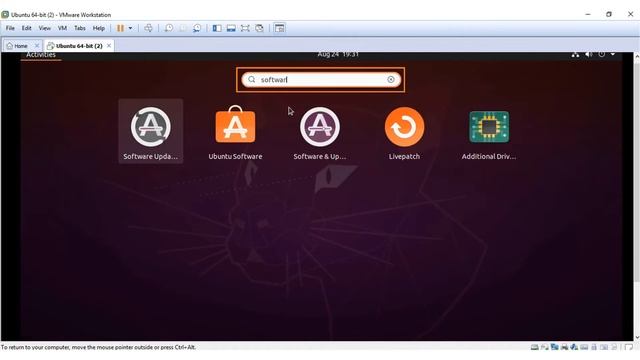This screenshot has height=360, width=640.
Task: Expand the power options dropdown arrow
Action: coord(130,28)
